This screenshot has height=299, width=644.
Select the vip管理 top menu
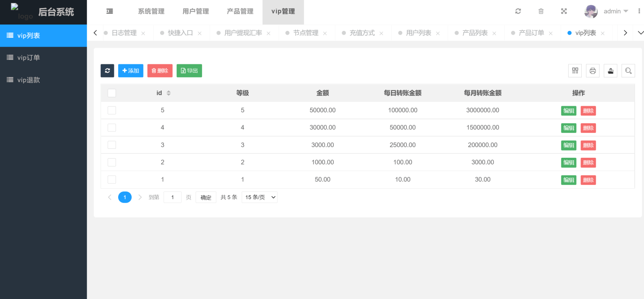283,12
